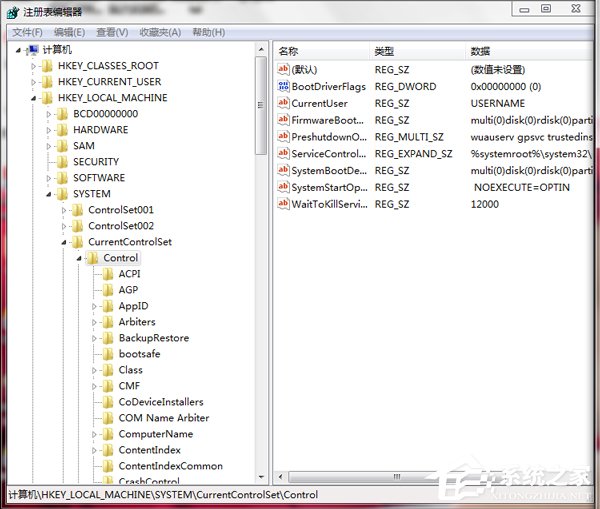Image resolution: width=600 pixels, height=509 pixels.
Task: Sort values by the 类型 column header
Action: pyautogui.click(x=417, y=51)
